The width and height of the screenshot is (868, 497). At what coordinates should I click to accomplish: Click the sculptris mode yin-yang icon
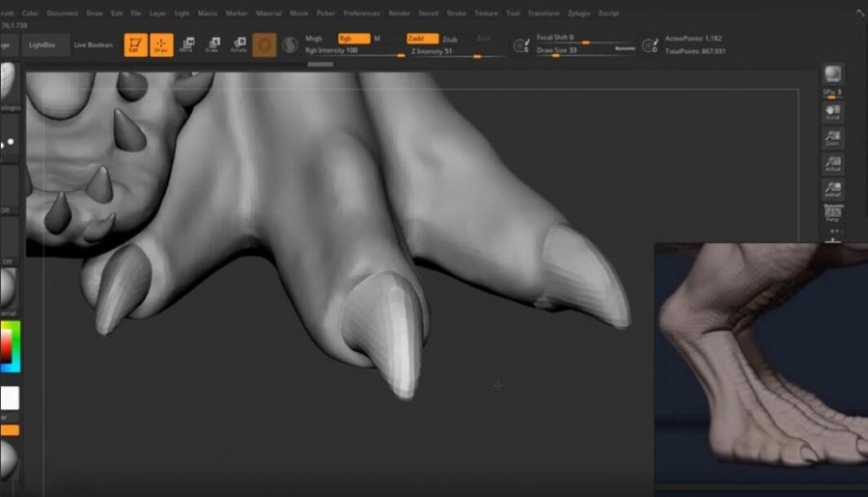pyautogui.click(x=290, y=44)
